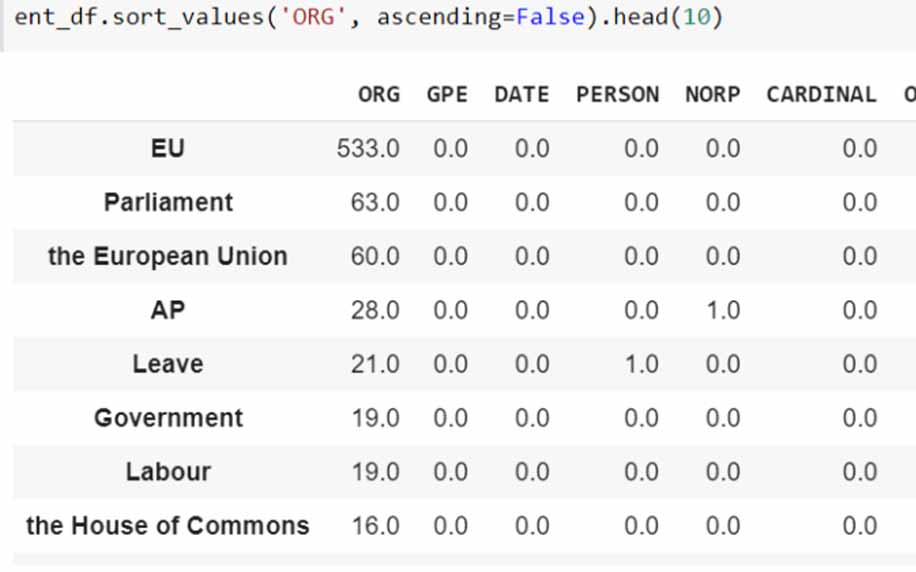Click the 21.0 ORG value for Leave
The height and width of the screenshot is (572, 916).
click(375, 364)
